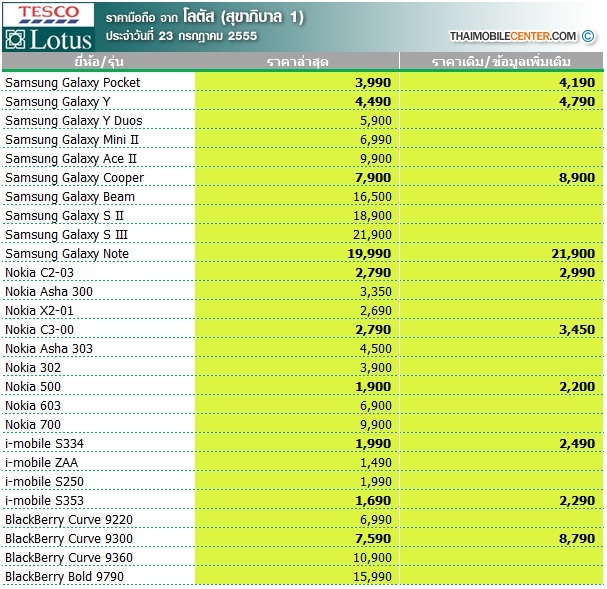Screen dimensions: 607x589
Task: Click BlackBerry Curve 9300 old price 8,790
Action: [577, 538]
